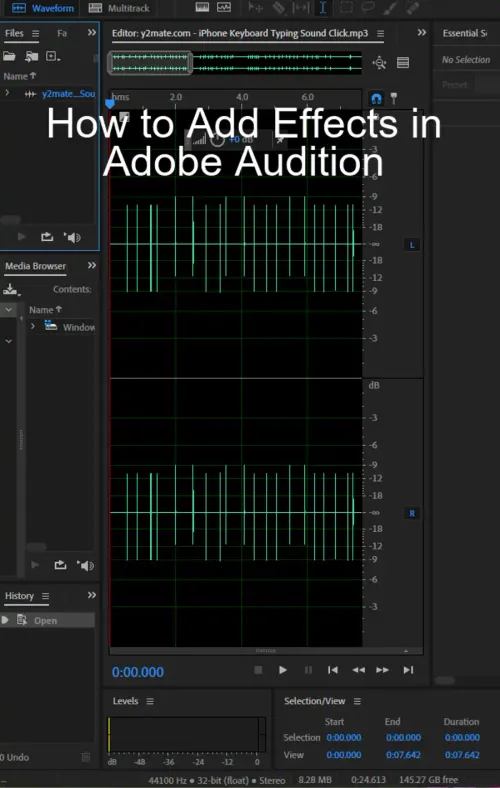This screenshot has height=788, width=500.
Task: Open the New File dropdown
Action: tap(53, 56)
